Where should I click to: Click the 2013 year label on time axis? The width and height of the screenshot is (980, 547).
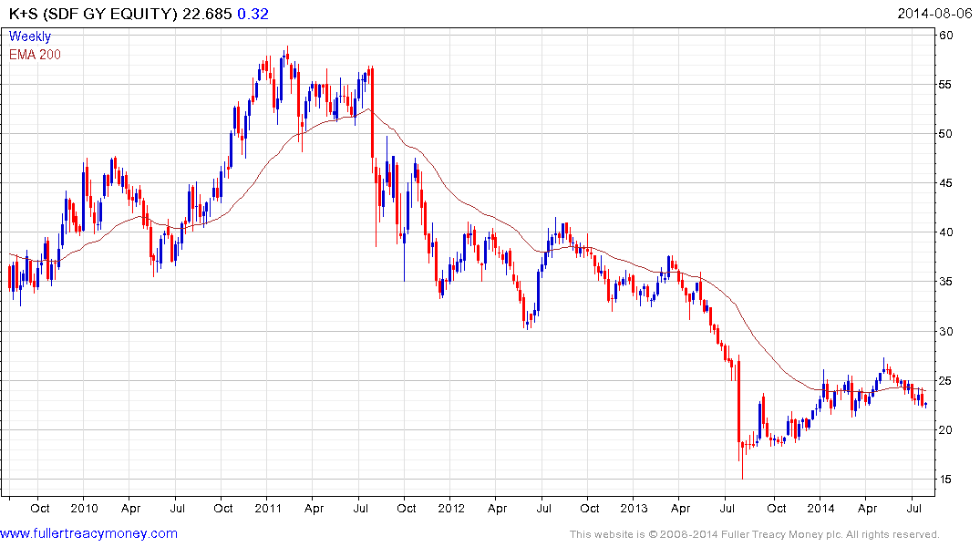634,508
